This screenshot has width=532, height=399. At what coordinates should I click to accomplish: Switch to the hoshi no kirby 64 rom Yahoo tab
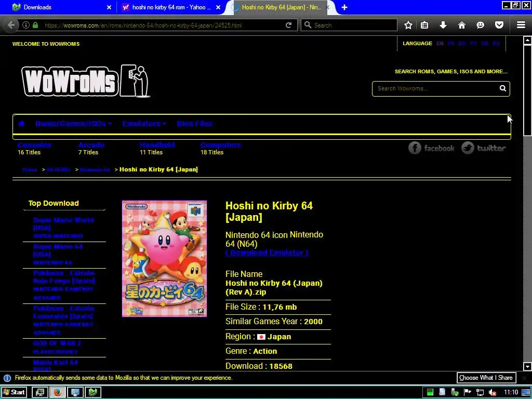171,7
